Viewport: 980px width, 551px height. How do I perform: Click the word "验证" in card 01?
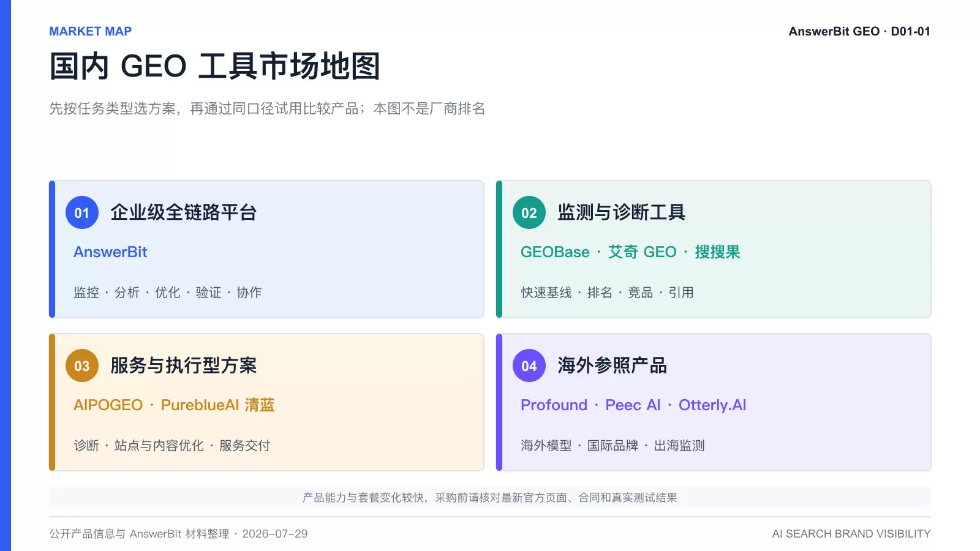(208, 293)
